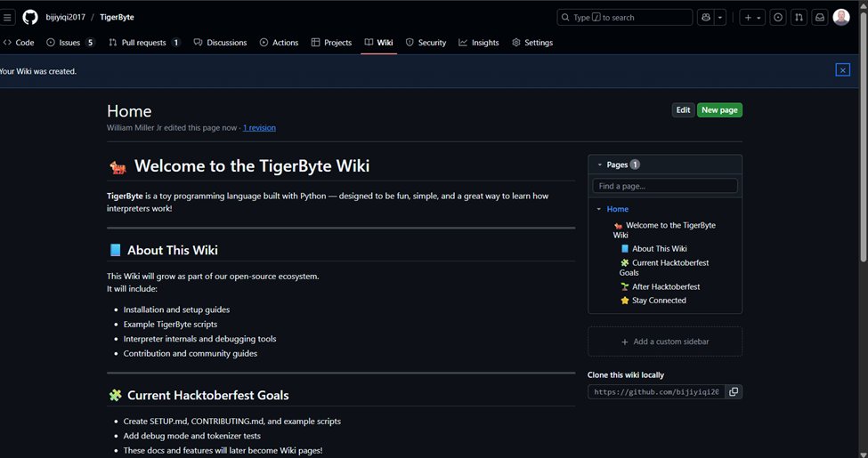868x458 pixels.
Task: Click the Edit page button
Action: tap(683, 110)
